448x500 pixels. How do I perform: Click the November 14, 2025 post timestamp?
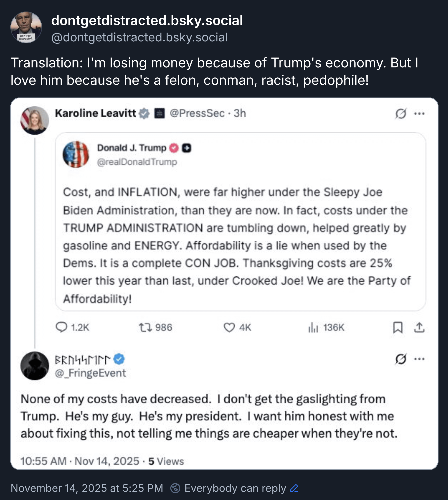pyautogui.click(x=87, y=488)
